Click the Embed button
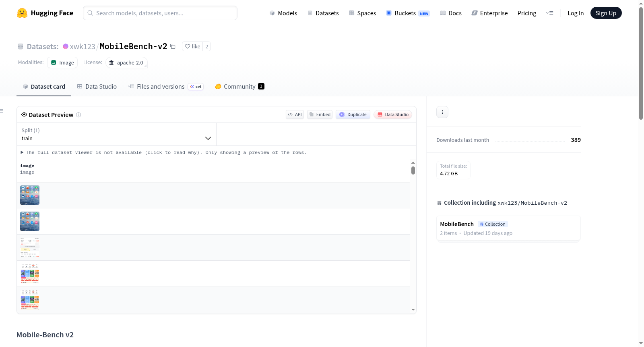 [x=320, y=114]
